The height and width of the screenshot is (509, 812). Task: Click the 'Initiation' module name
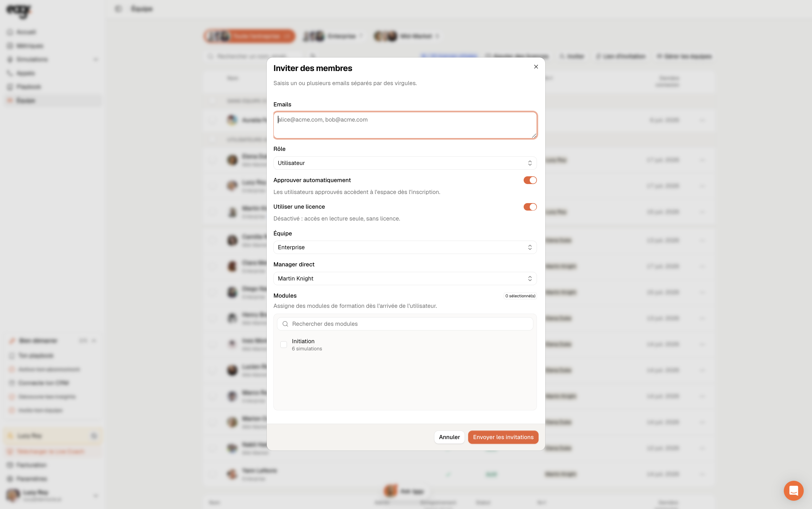pyautogui.click(x=303, y=341)
